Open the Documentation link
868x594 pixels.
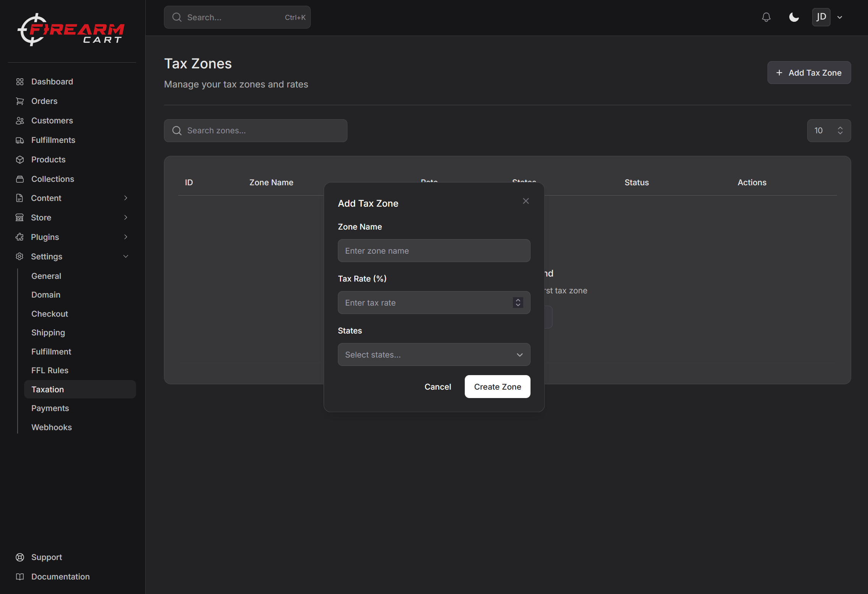point(60,577)
